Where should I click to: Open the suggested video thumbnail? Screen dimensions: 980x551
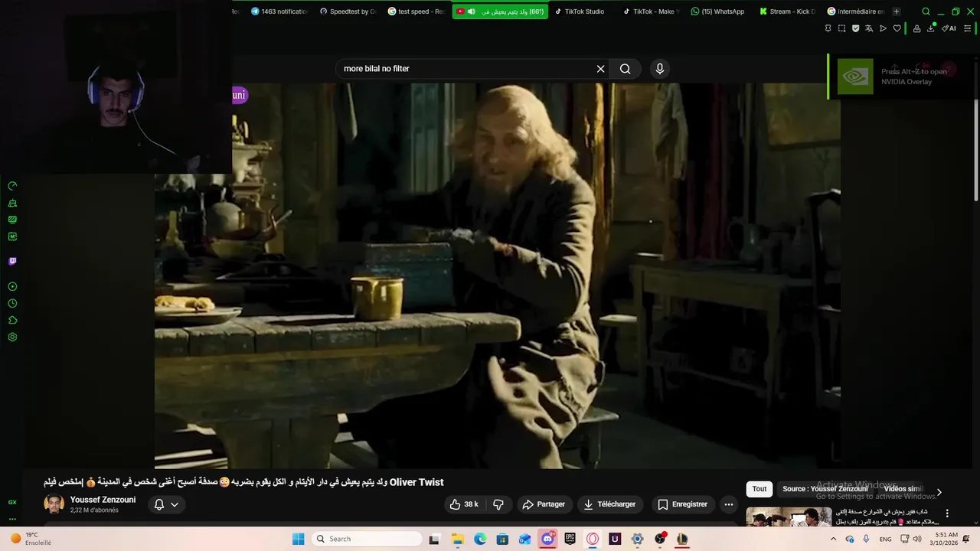tap(789, 517)
